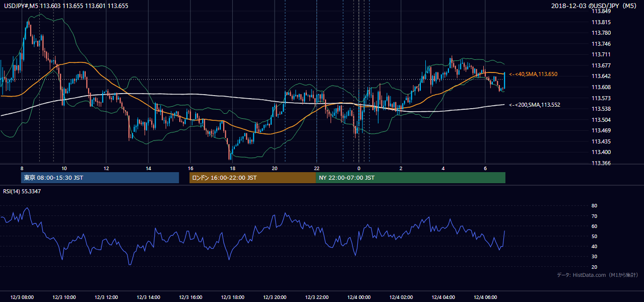Image resolution: width=644 pixels, height=302 pixels.
Task: Select the NY 22:00-07:00 JST session bar
Action: point(411,178)
